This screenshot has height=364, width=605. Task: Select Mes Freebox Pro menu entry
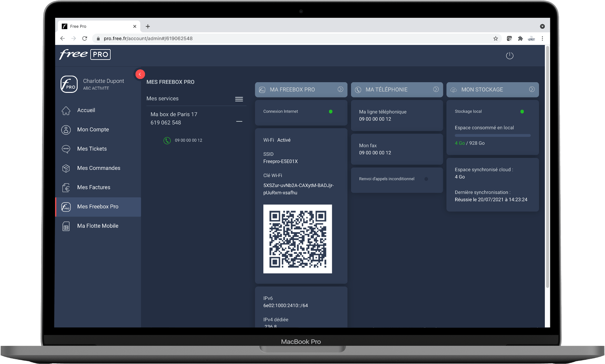pyautogui.click(x=98, y=207)
